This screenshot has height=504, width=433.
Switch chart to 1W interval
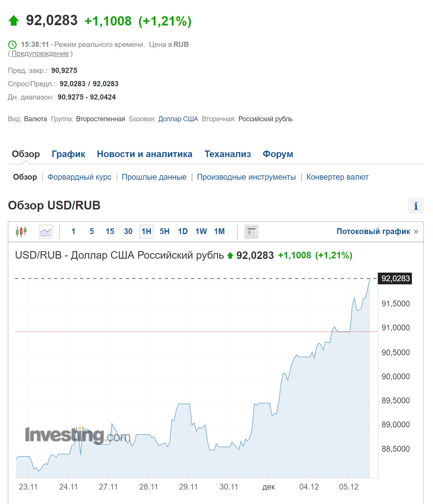coord(201,231)
